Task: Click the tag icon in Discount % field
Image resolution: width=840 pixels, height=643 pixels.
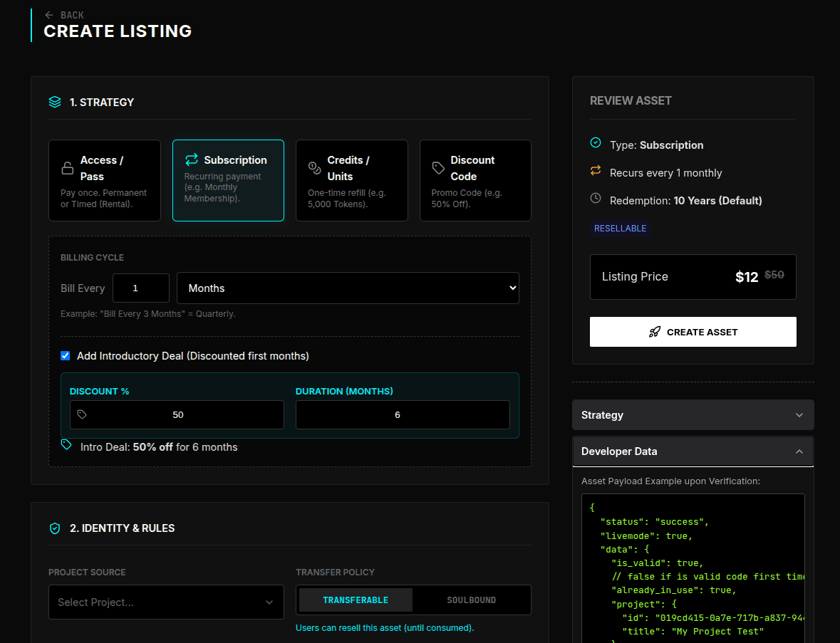Action: (x=82, y=414)
